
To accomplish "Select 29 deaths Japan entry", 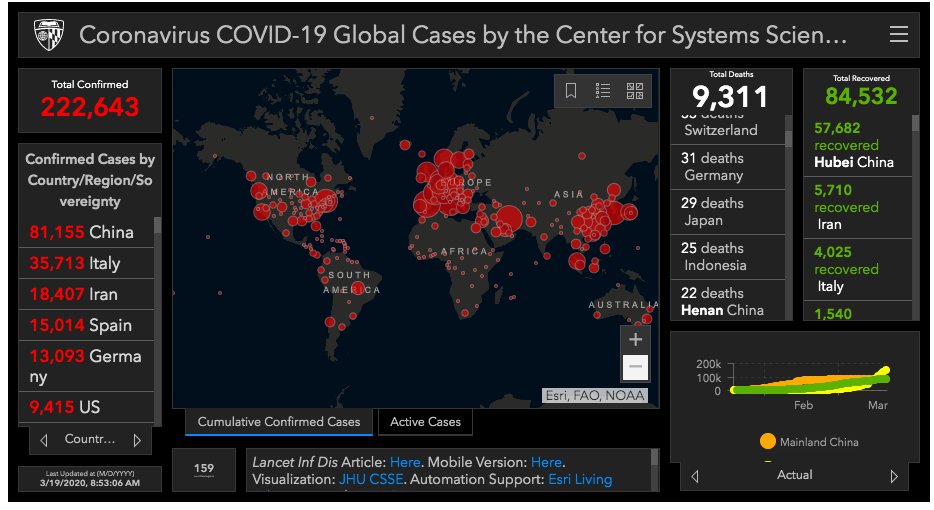I will tap(727, 212).
